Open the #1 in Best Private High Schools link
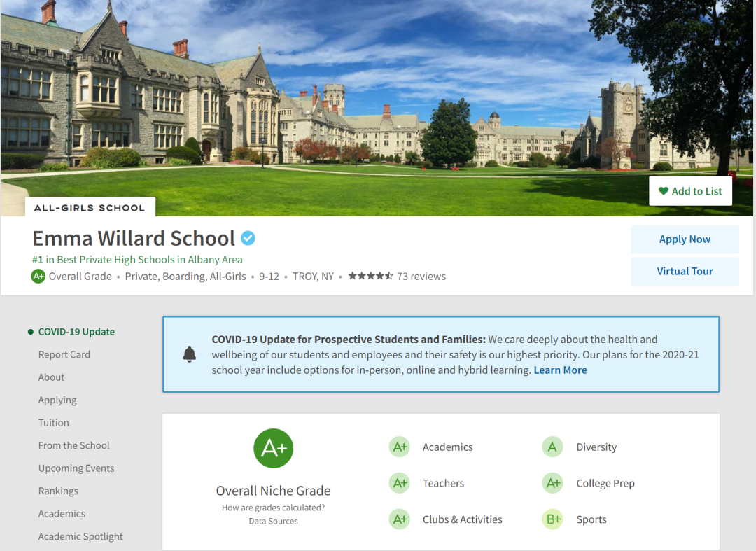The width and height of the screenshot is (756, 551). [x=137, y=259]
